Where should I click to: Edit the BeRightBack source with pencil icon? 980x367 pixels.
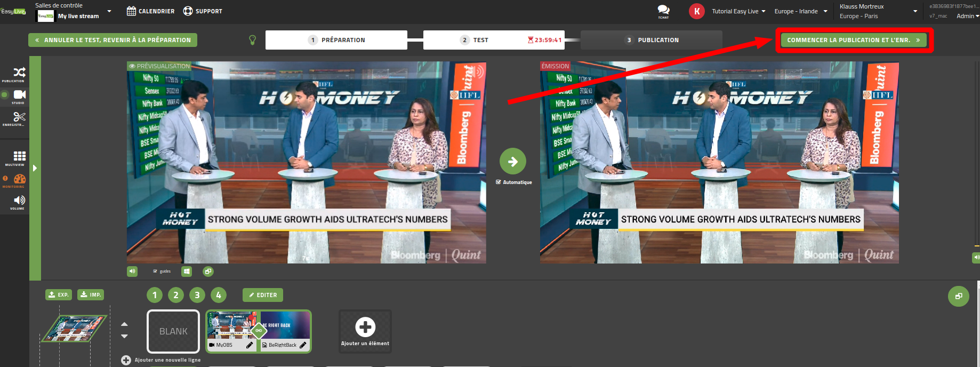click(303, 345)
